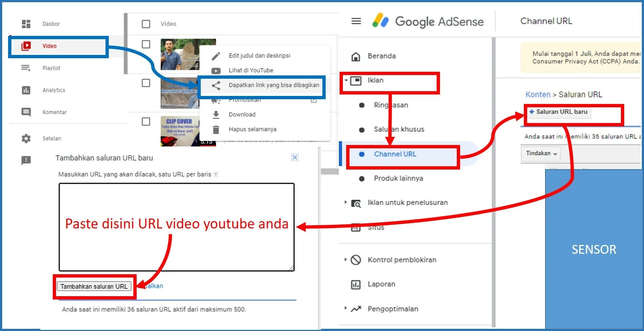This screenshot has height=331, width=644.
Task: Open Ringkasan under Iklan
Action: pyautogui.click(x=391, y=105)
